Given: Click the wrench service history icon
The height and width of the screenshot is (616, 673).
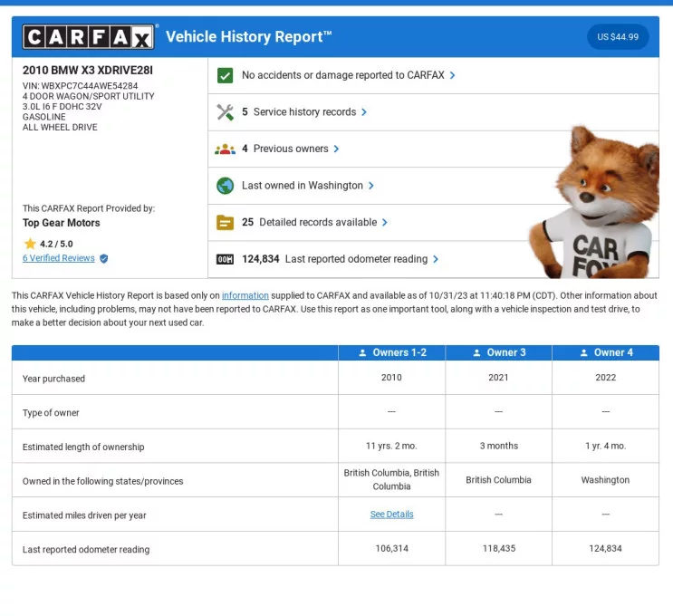Looking at the screenshot, I should coord(226,112).
